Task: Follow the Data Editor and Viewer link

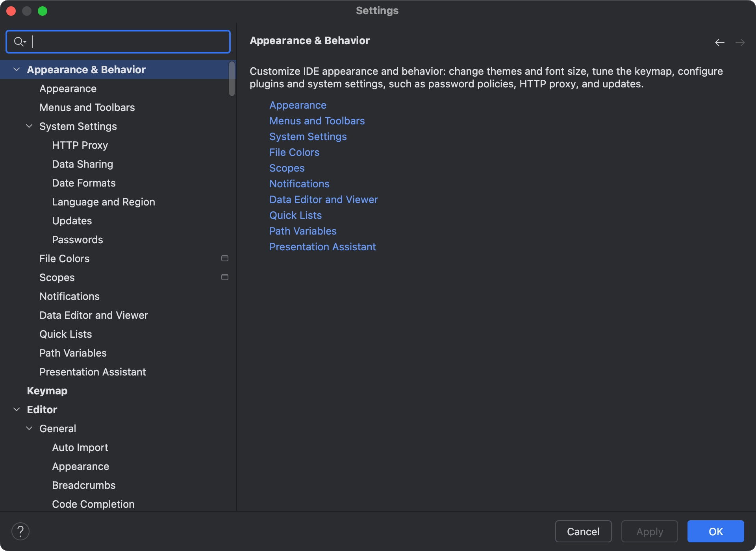Action: (323, 200)
